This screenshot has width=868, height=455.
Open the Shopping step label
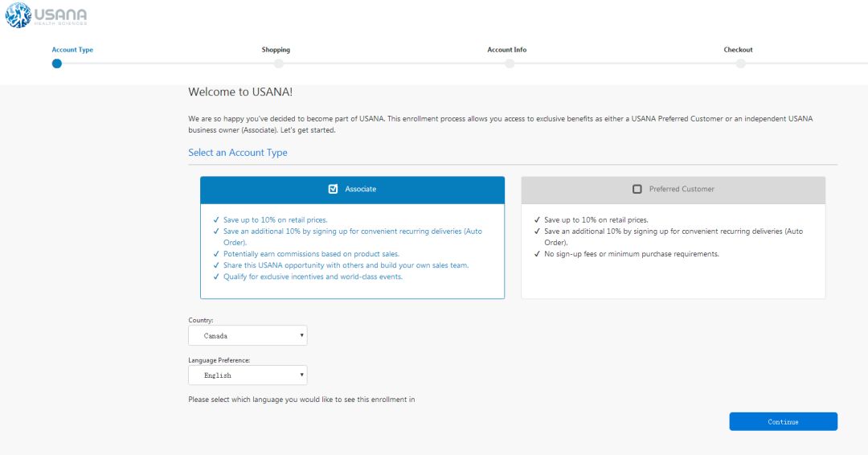pos(276,50)
